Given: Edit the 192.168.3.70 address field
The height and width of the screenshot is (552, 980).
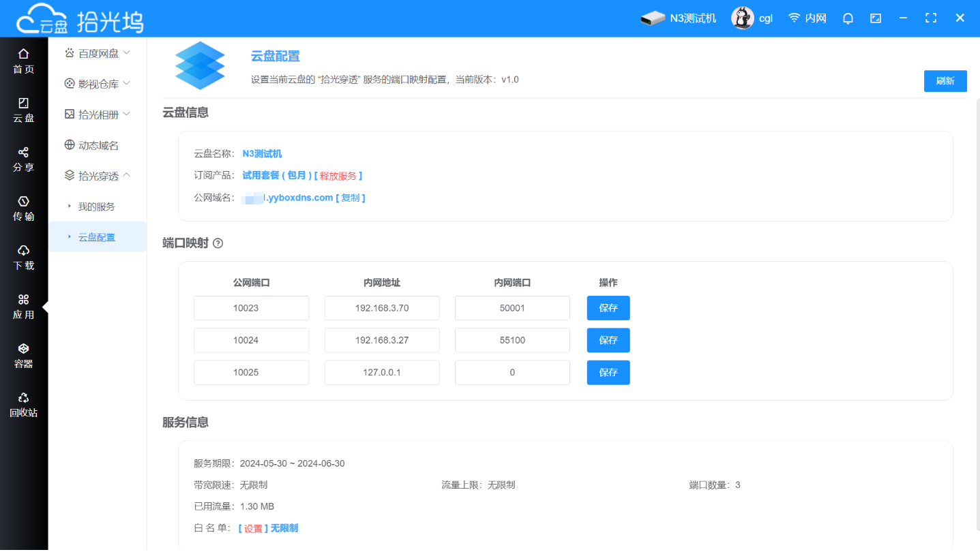Looking at the screenshot, I should [382, 308].
